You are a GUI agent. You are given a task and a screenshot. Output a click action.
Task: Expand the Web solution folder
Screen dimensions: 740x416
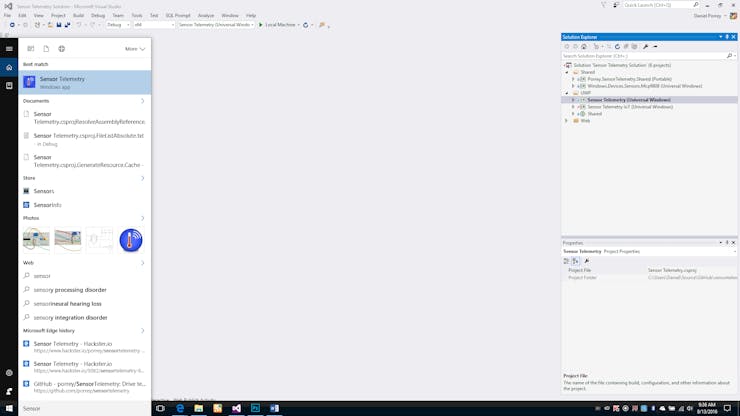pyautogui.click(x=567, y=121)
